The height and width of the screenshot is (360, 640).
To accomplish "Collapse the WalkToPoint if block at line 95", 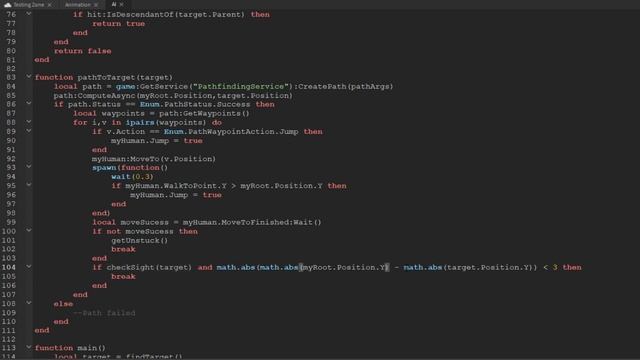I will point(29,185).
